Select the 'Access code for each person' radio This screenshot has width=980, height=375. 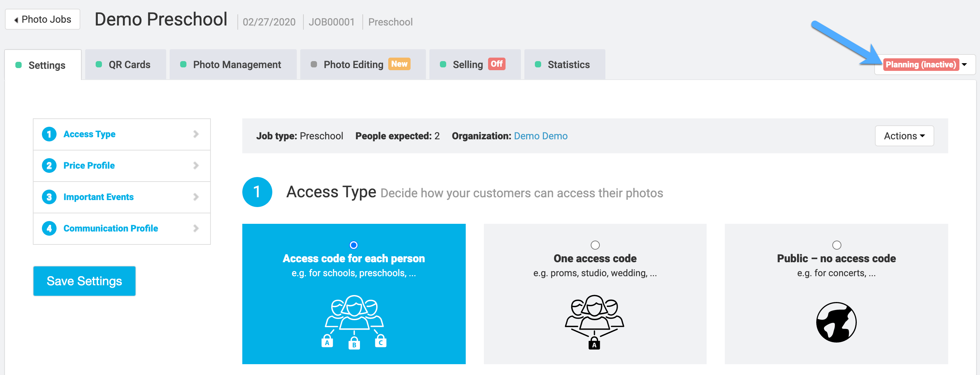353,245
